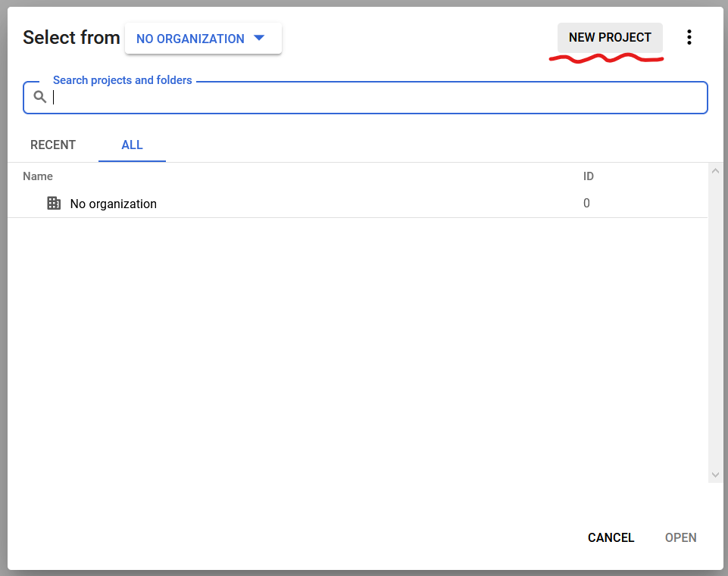728x576 pixels.
Task: Click the blue dropdown triangle arrow
Action: coord(259,38)
